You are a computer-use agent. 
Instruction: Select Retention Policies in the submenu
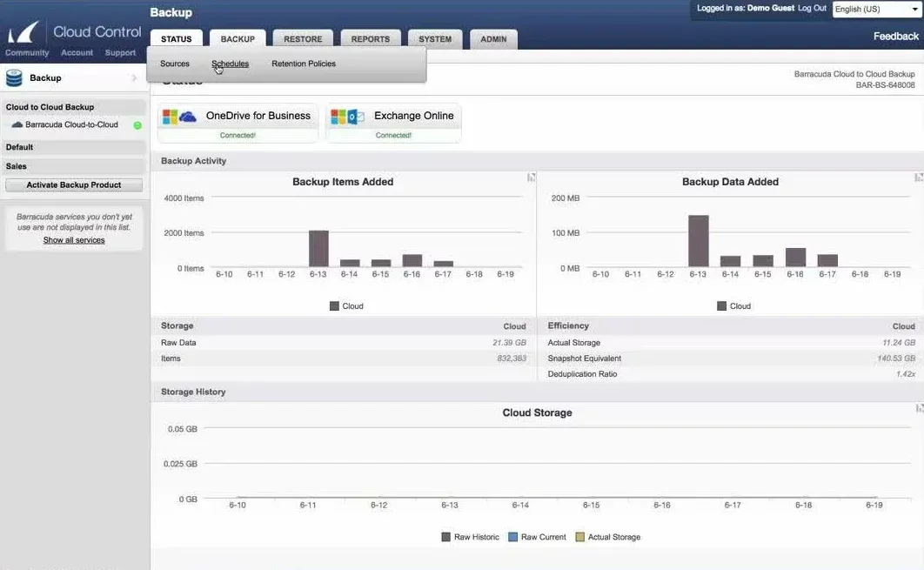click(x=304, y=64)
